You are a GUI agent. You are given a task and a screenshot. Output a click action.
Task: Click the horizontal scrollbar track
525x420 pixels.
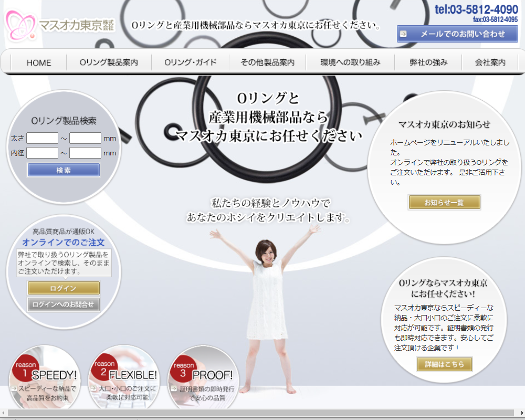[x=261, y=413]
